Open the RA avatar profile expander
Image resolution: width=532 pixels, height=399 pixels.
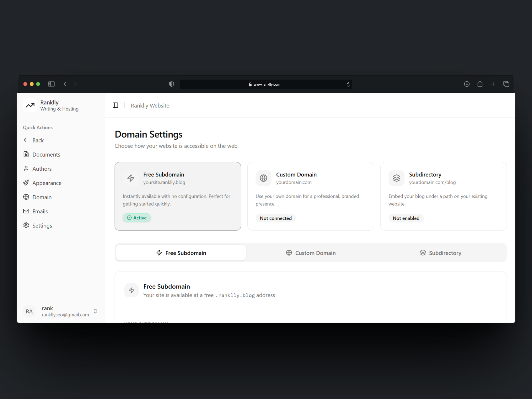[x=29, y=311]
